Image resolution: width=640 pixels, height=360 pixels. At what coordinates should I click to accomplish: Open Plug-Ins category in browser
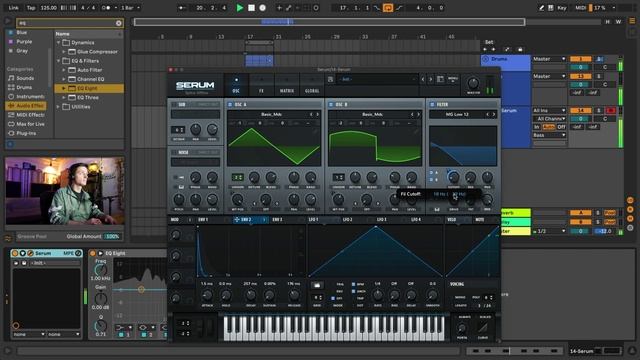pos(22,133)
